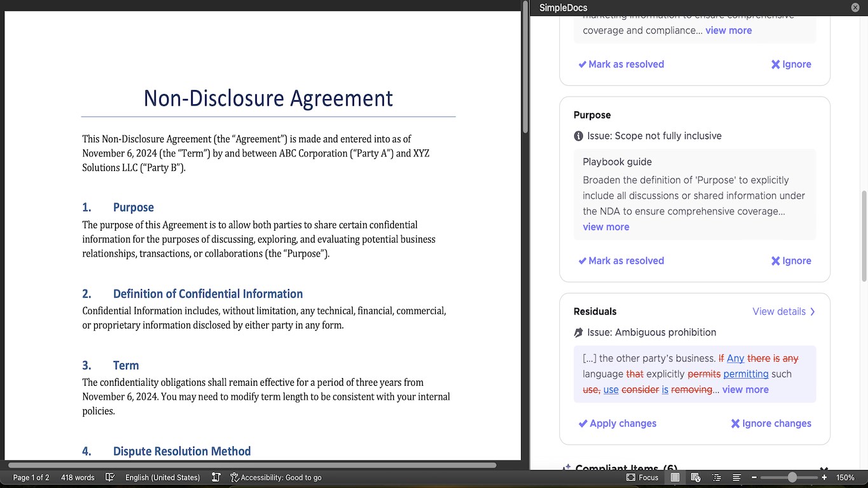868x488 pixels.
Task: Open spelling and grammar check icon
Action: coord(110,477)
